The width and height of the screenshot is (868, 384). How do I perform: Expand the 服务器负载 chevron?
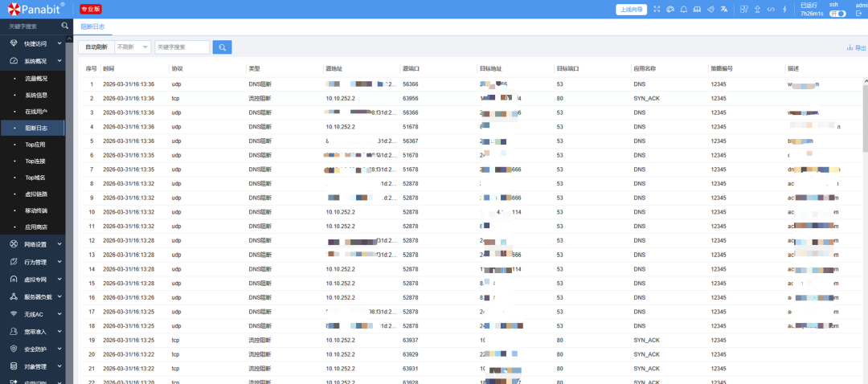coord(59,296)
